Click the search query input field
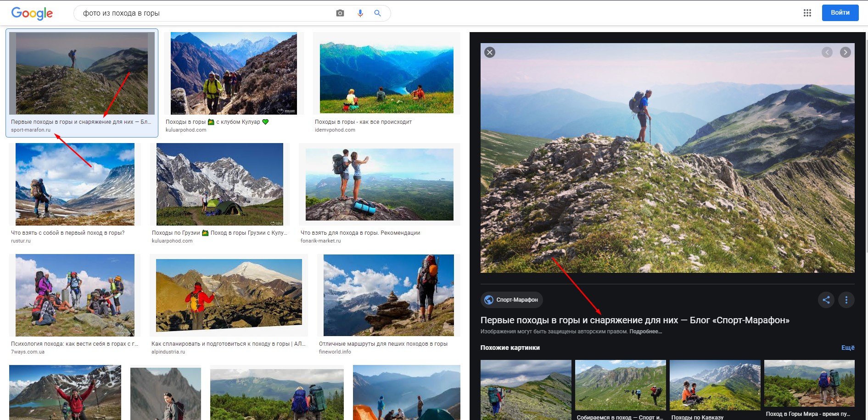 pos(207,13)
